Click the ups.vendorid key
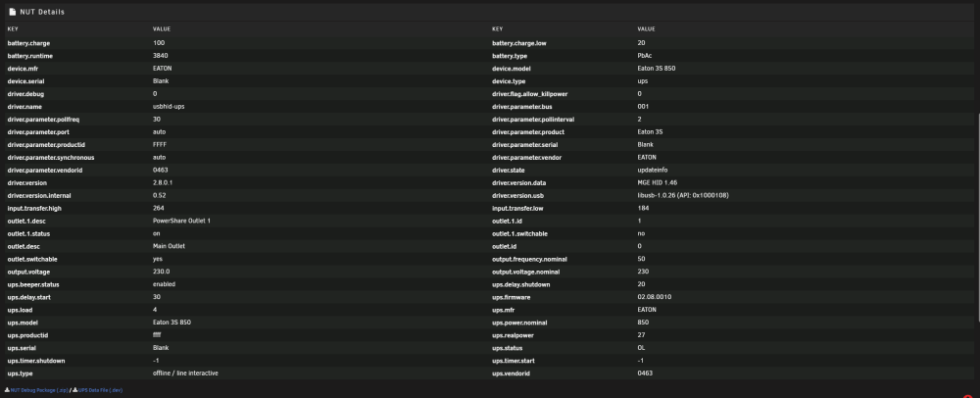This screenshot has height=398, width=980. 511,373
